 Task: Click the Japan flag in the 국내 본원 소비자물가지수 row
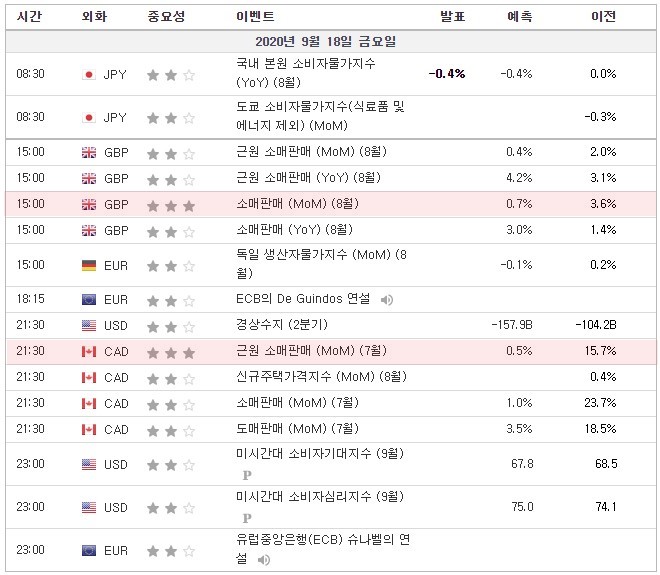click(x=89, y=75)
